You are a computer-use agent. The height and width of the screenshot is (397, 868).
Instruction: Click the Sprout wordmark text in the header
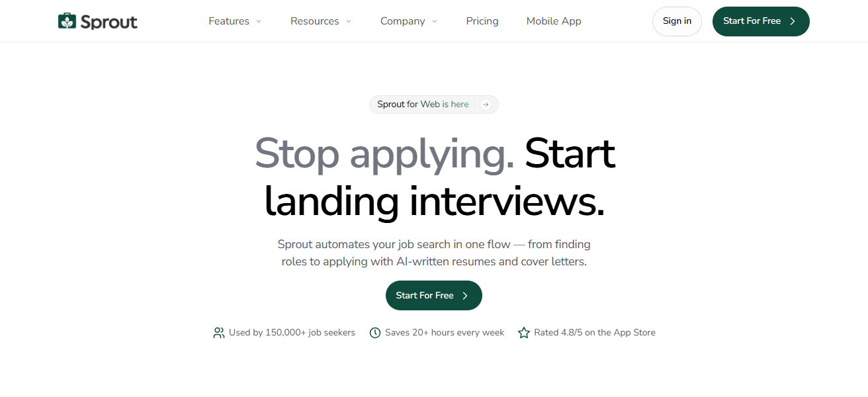(x=108, y=22)
